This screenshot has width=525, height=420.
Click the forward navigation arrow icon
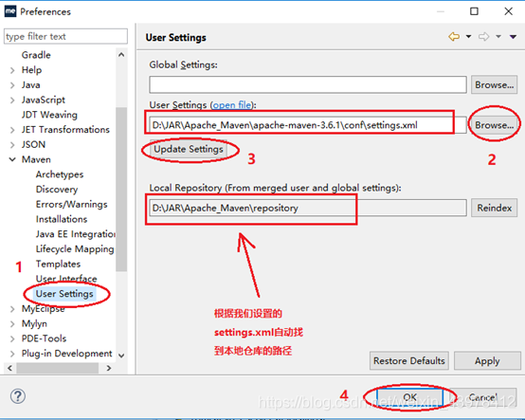[x=484, y=37]
